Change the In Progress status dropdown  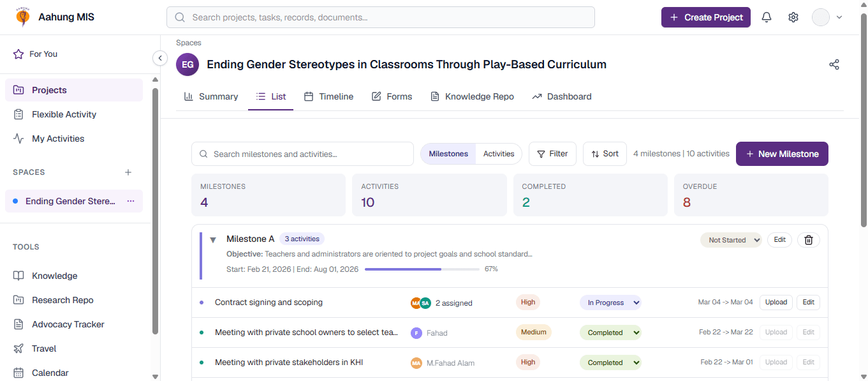click(x=610, y=303)
